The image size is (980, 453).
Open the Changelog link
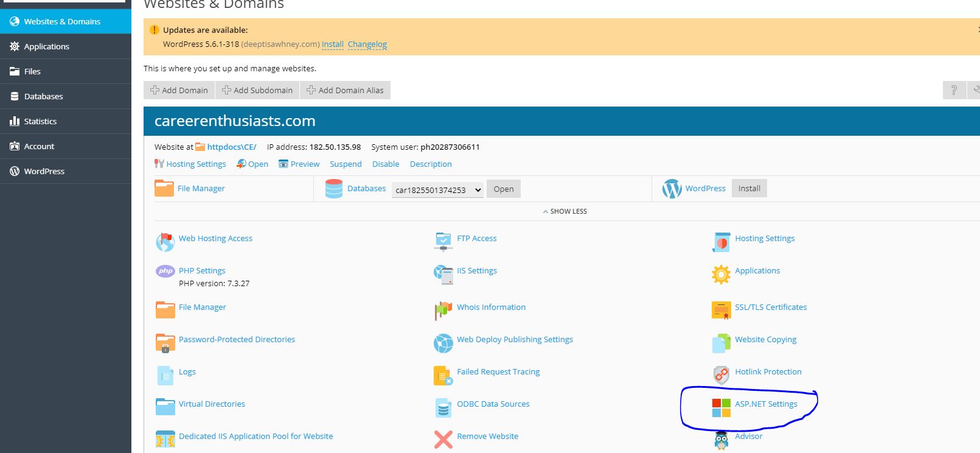[x=367, y=44]
